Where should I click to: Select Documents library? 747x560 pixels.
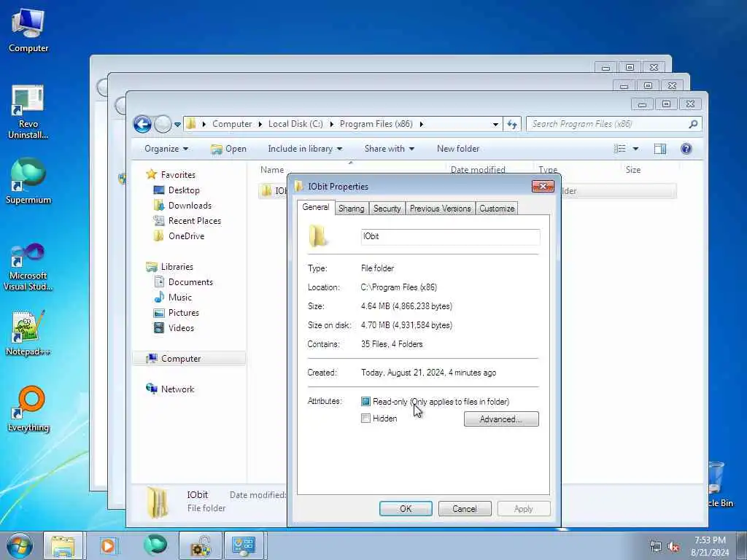[x=183, y=282]
